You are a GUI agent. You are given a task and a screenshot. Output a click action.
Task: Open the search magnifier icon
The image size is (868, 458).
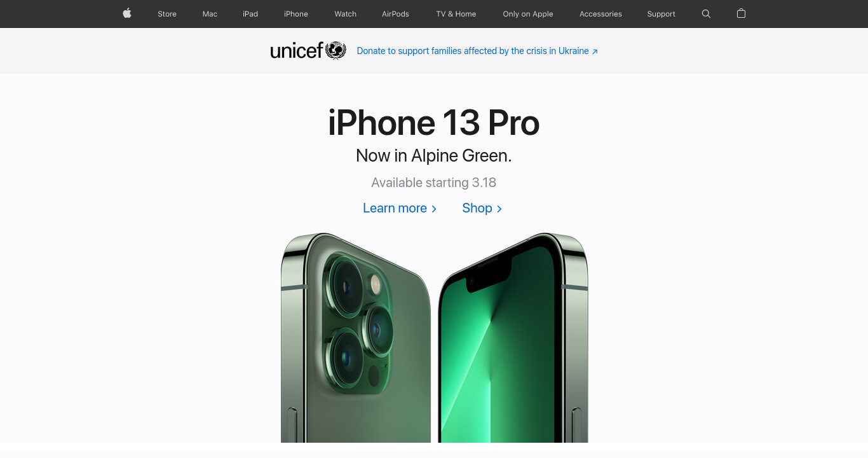coord(706,13)
